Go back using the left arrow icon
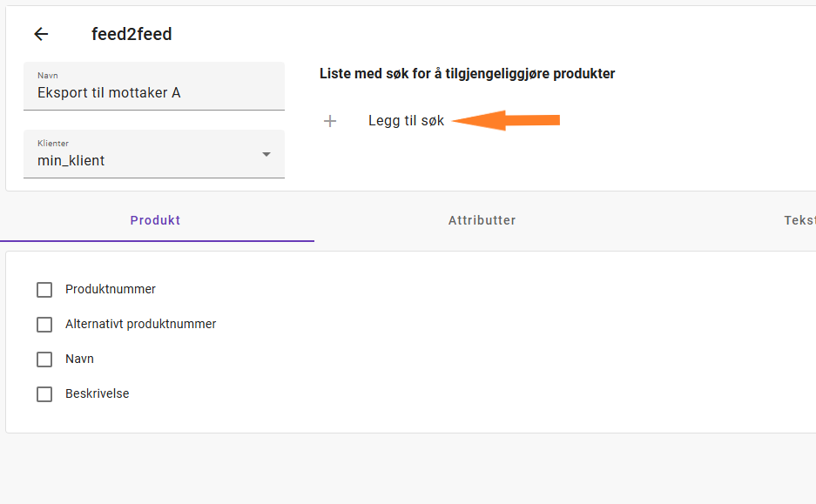 click(x=41, y=34)
